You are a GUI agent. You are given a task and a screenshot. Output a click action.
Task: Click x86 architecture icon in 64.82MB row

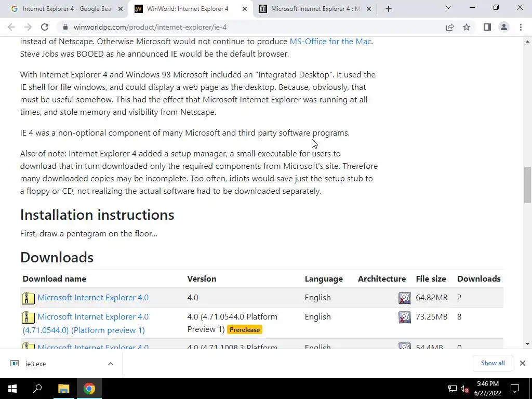(404, 298)
